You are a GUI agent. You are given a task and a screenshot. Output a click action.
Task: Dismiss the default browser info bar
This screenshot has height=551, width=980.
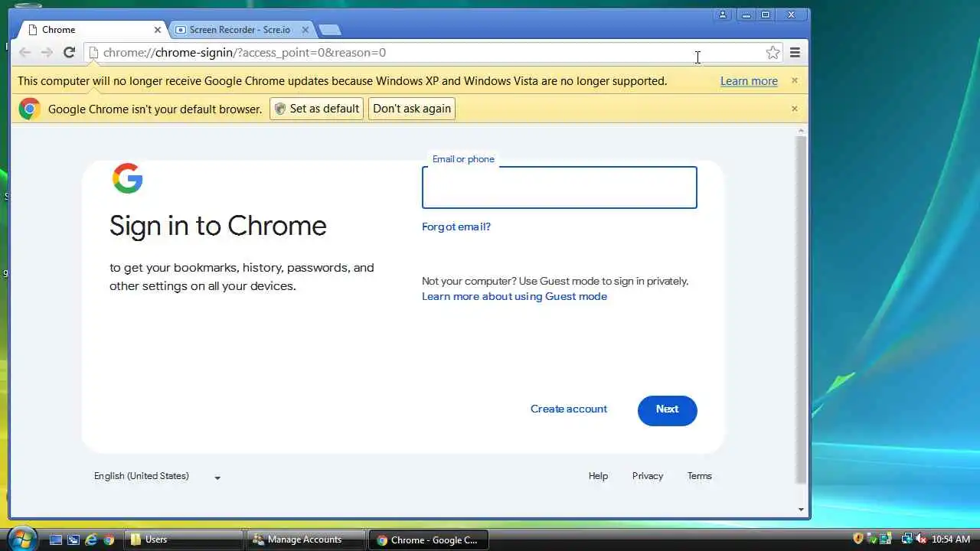click(795, 109)
